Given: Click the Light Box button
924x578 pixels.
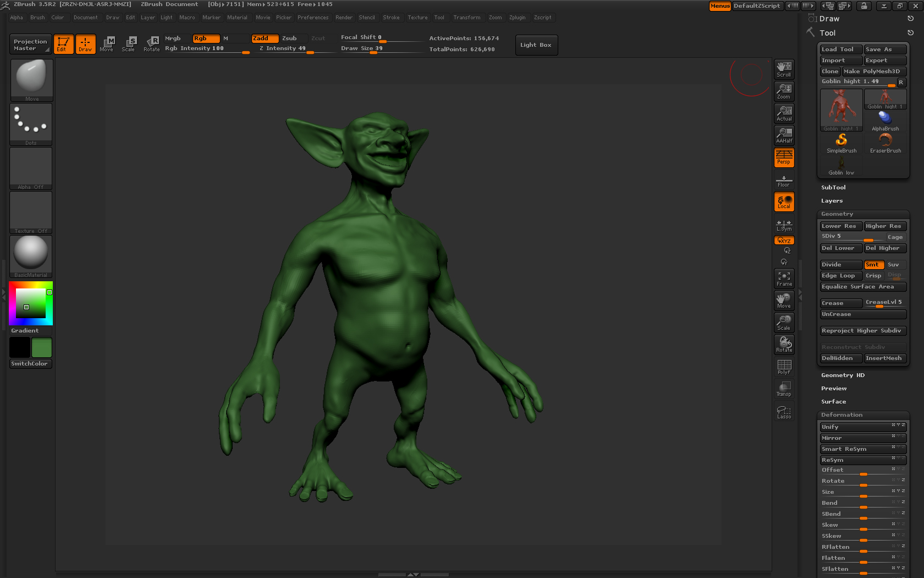Looking at the screenshot, I should [536, 45].
